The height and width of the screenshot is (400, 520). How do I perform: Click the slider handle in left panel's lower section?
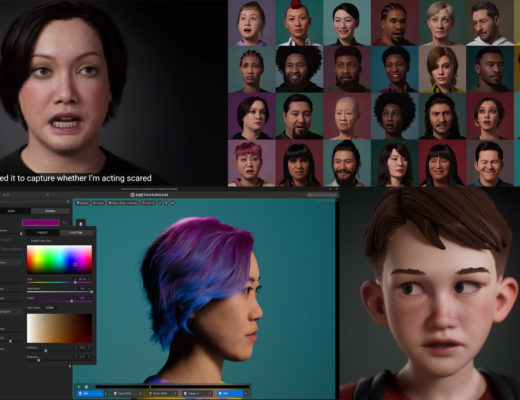tap(10, 341)
